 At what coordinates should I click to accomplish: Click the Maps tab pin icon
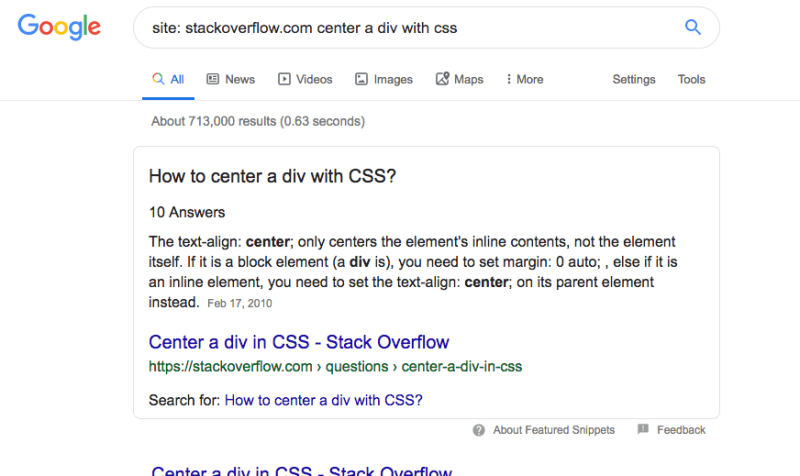pyautogui.click(x=442, y=79)
